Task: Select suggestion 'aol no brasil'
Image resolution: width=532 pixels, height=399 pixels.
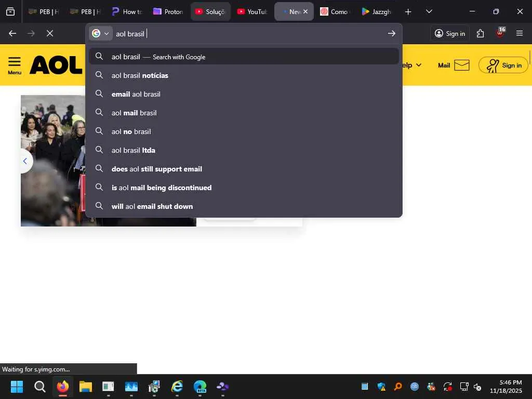Action: [244, 131]
